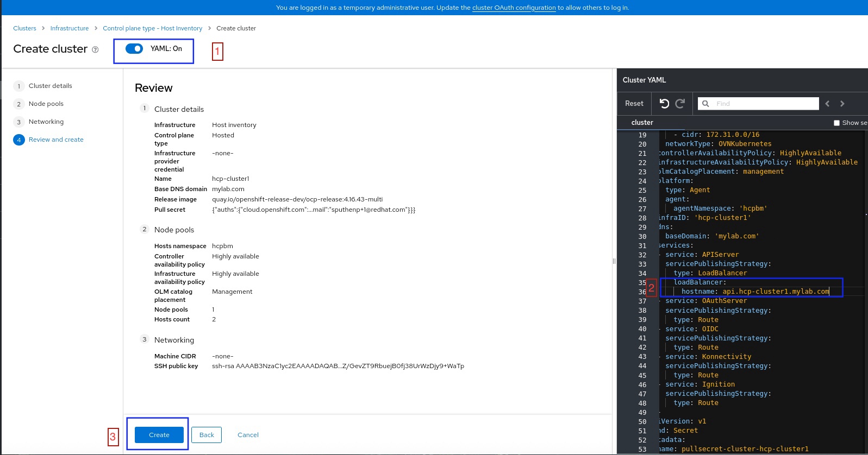Click the type LoadBalancer YAML line
This screenshot has width=868, height=455.
(x=710, y=273)
